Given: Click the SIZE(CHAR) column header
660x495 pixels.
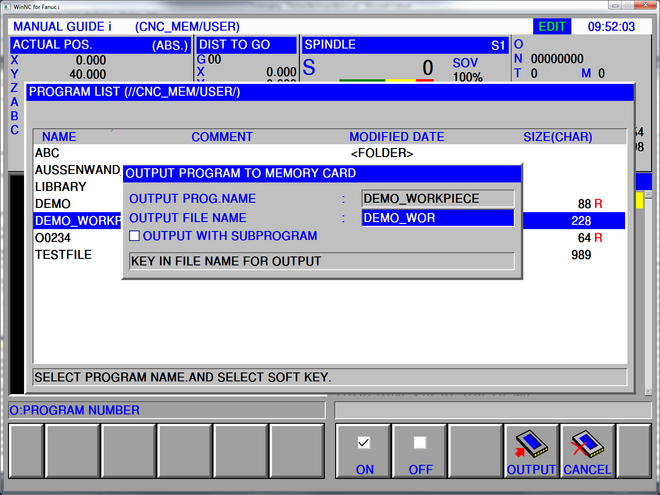Looking at the screenshot, I should pyautogui.click(x=557, y=136).
